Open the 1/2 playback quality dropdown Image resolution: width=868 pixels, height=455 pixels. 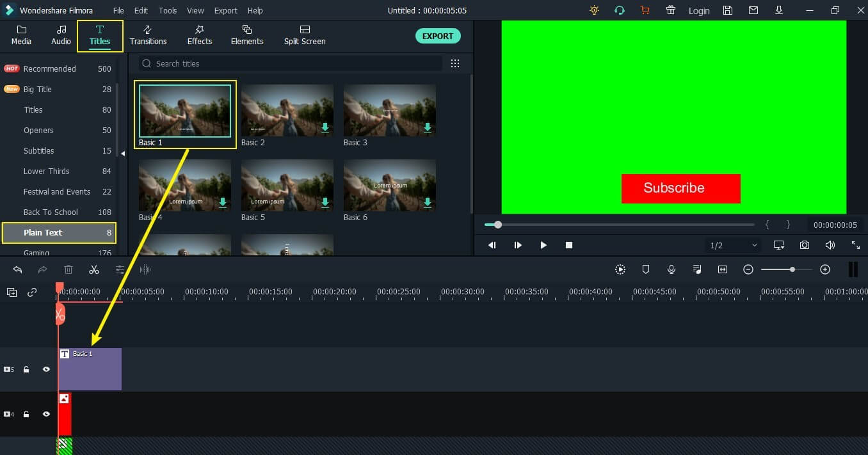(734, 245)
